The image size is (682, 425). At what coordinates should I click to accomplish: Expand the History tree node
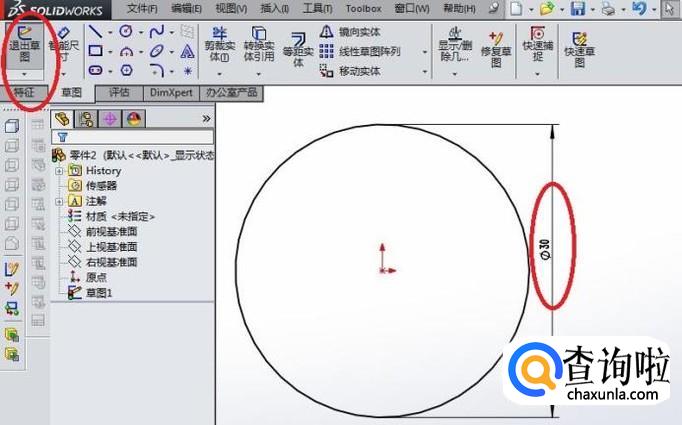59,171
